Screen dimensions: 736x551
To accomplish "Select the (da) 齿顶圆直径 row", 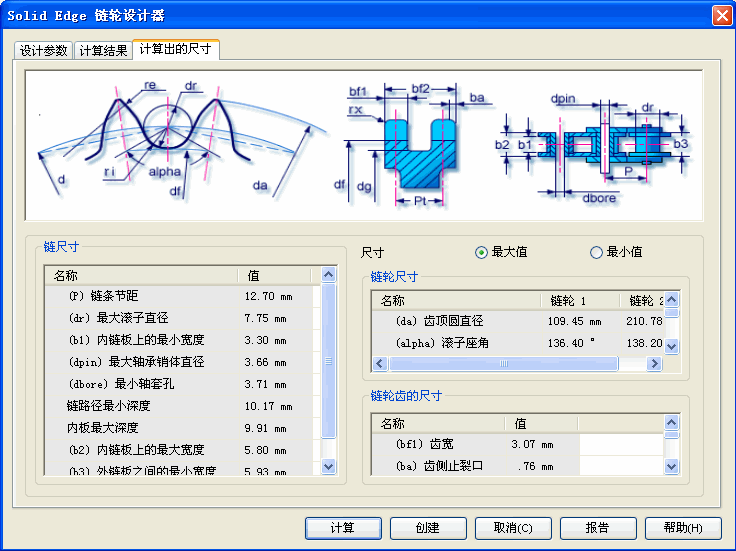I will [x=455, y=321].
